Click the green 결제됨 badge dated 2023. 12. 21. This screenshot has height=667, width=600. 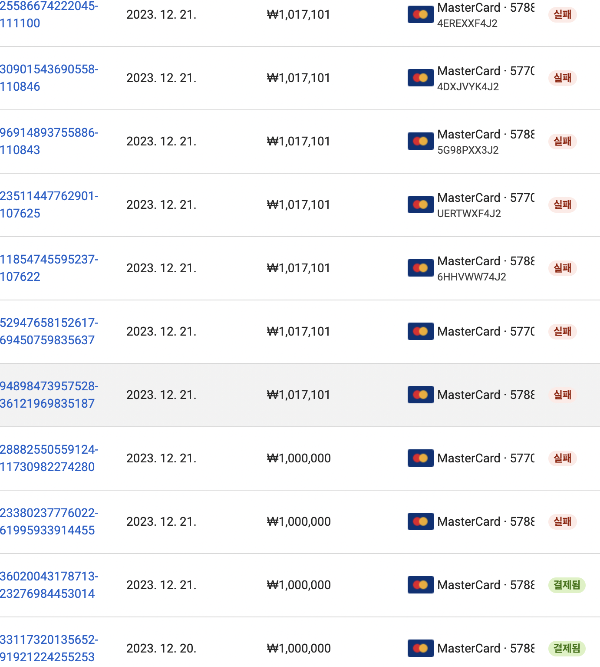tap(566, 585)
